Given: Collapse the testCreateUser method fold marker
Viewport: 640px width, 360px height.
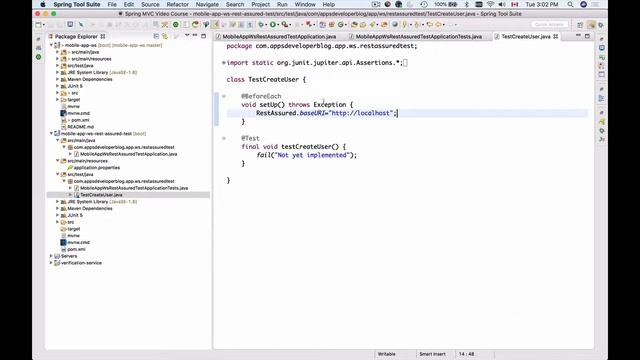Looking at the screenshot, I should (224, 138).
